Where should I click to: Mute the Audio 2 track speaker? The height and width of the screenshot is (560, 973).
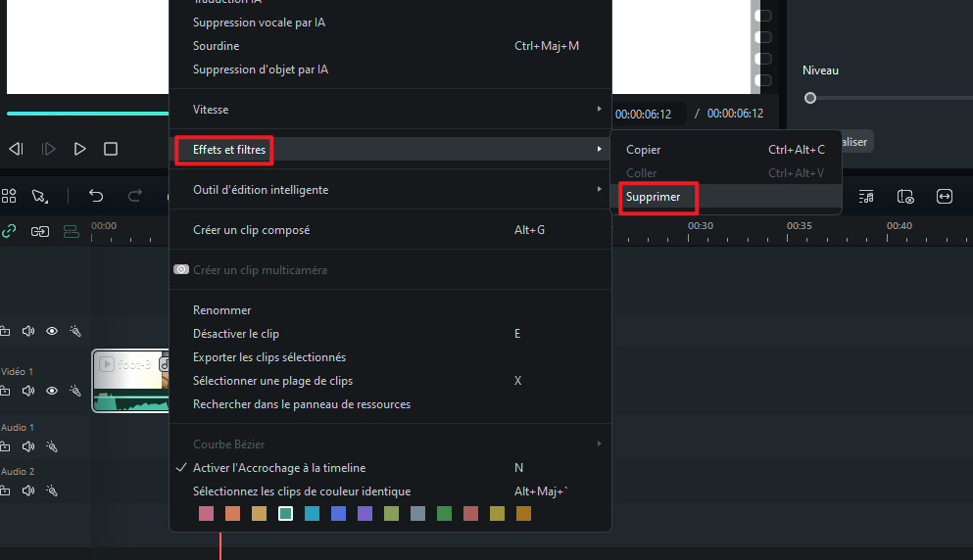click(x=28, y=490)
